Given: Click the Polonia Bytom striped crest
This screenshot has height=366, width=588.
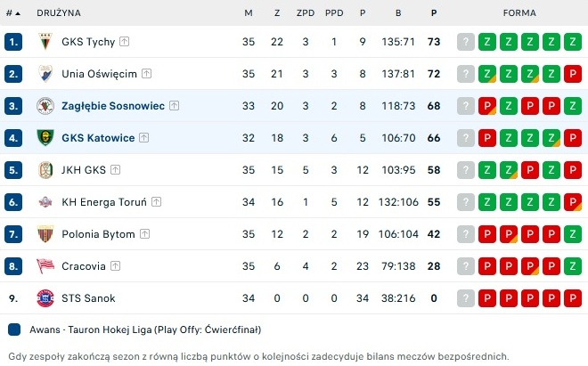Looking at the screenshot, I should tap(45, 234).
